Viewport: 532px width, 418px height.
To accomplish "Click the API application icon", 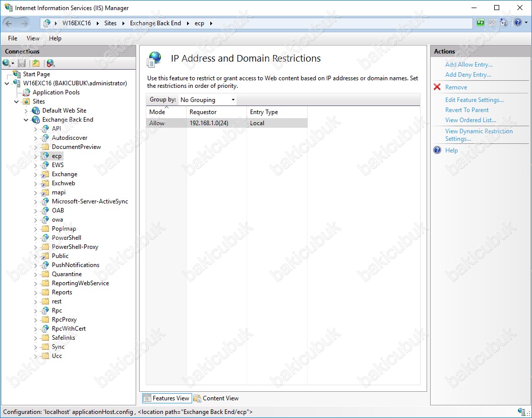I will coord(45,129).
